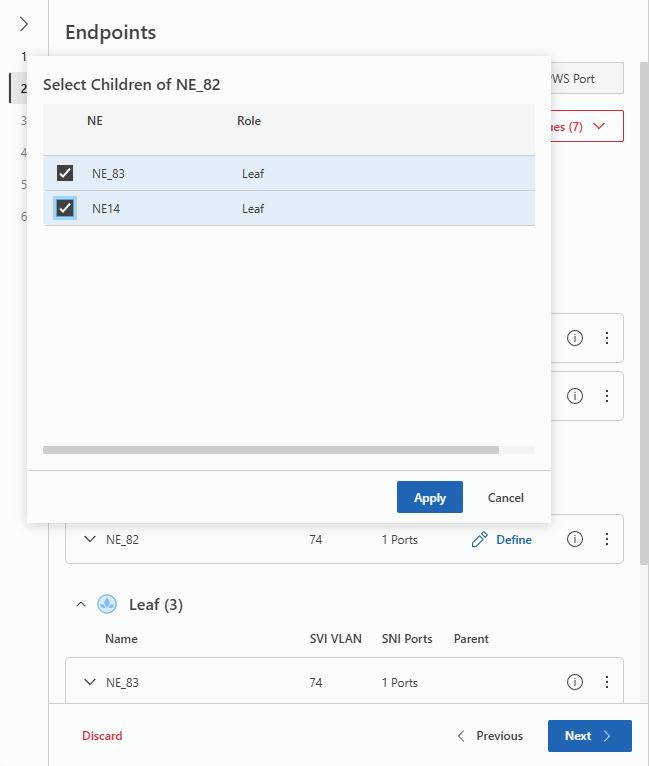
Task: Click the info icon in NE_82 endpoint row
Action: (575, 540)
